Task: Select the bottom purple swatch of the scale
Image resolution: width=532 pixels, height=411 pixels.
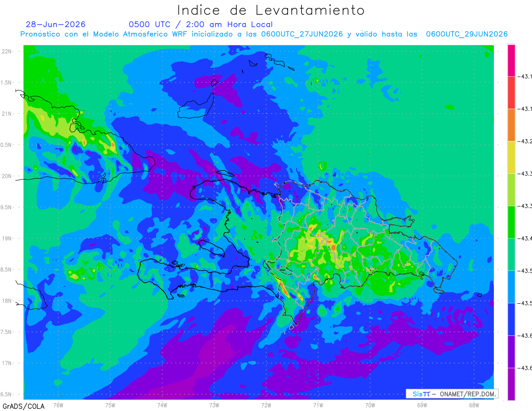Action: pos(511,384)
